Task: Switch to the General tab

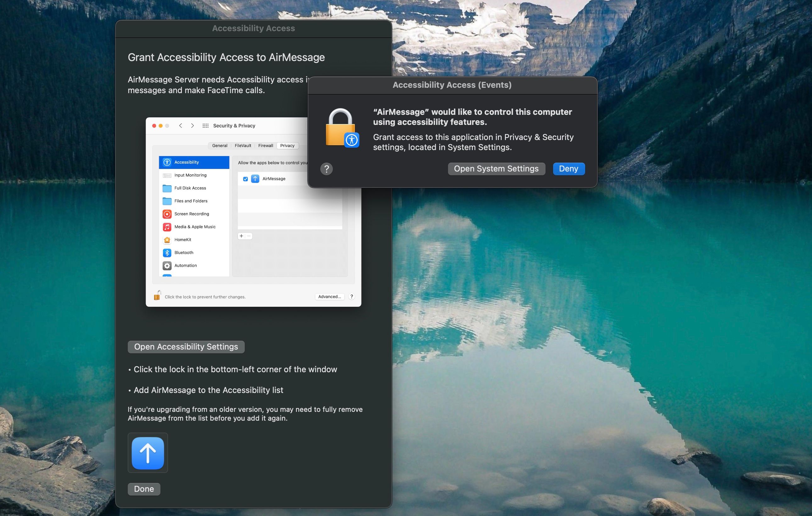Action: 220,145
